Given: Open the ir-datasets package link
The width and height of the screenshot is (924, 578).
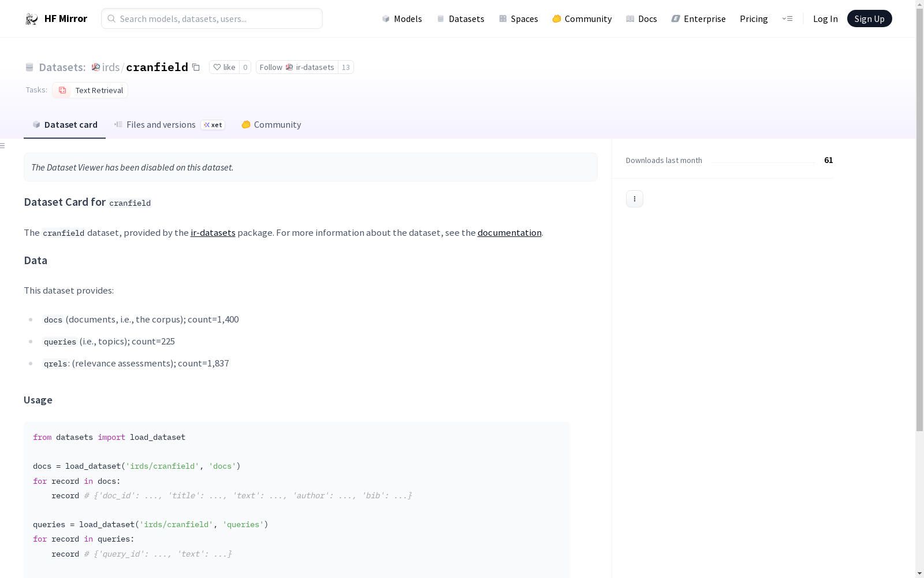Looking at the screenshot, I should coord(213,232).
